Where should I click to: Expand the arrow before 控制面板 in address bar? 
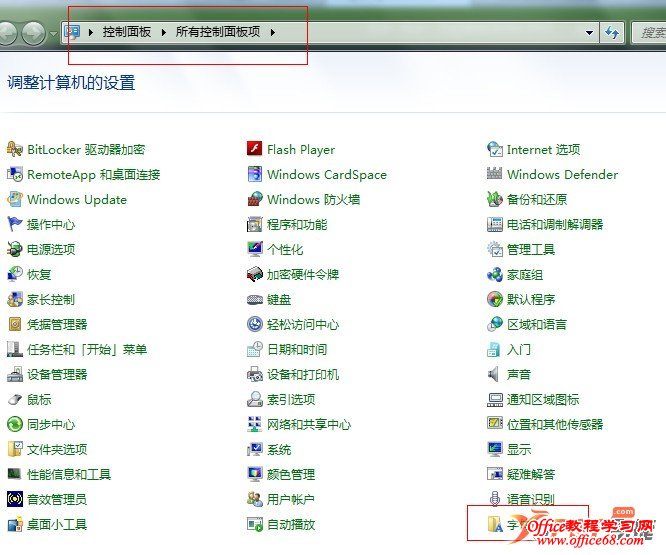click(x=90, y=32)
